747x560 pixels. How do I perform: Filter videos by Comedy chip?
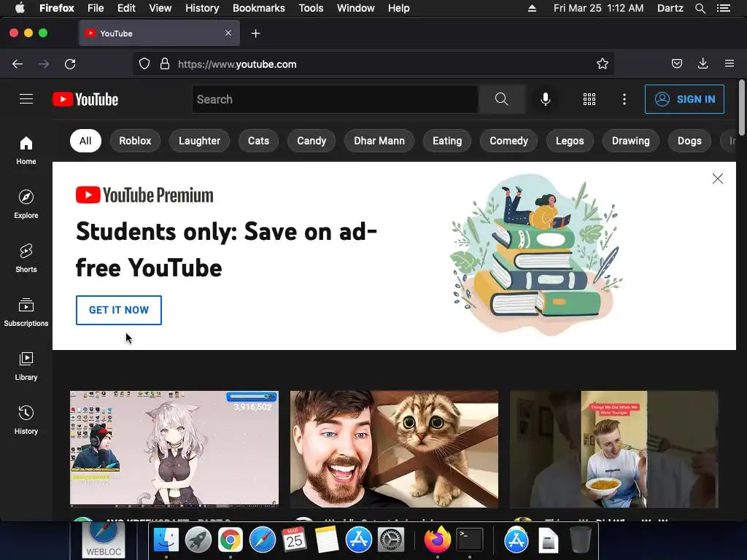(x=508, y=141)
